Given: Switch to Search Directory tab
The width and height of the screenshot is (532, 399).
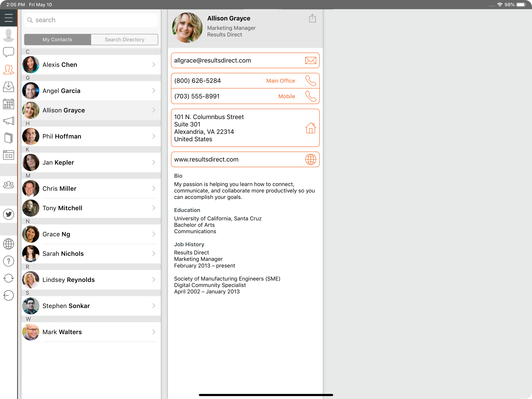Looking at the screenshot, I should pos(124,40).
